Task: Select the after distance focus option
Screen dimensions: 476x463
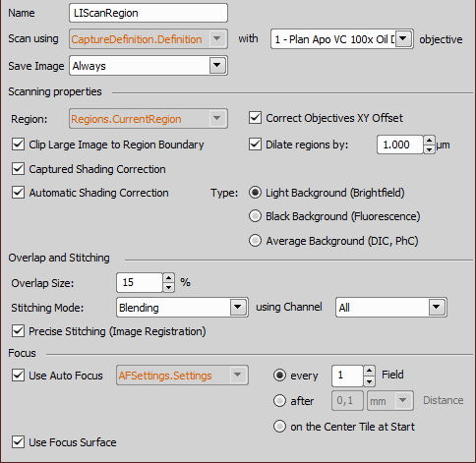Action: click(279, 400)
